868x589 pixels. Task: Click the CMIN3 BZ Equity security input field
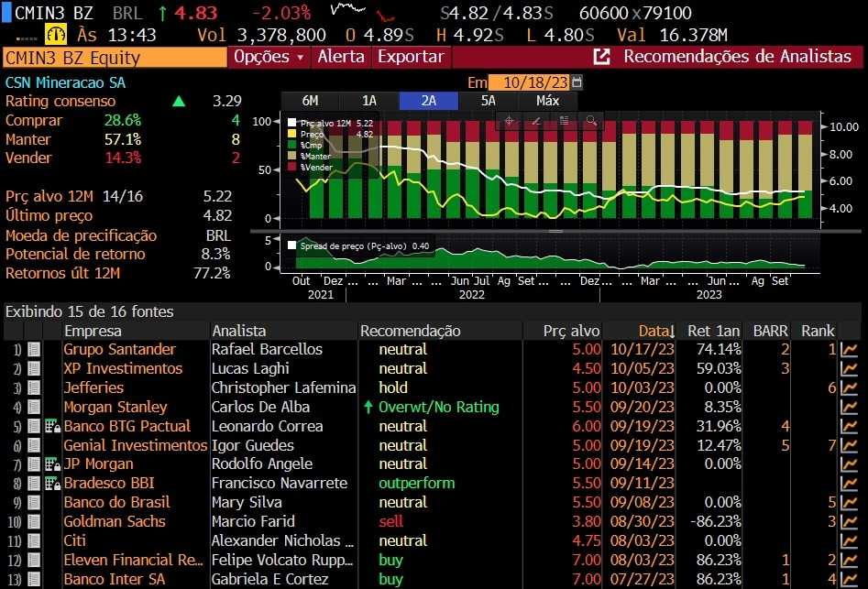[114, 58]
